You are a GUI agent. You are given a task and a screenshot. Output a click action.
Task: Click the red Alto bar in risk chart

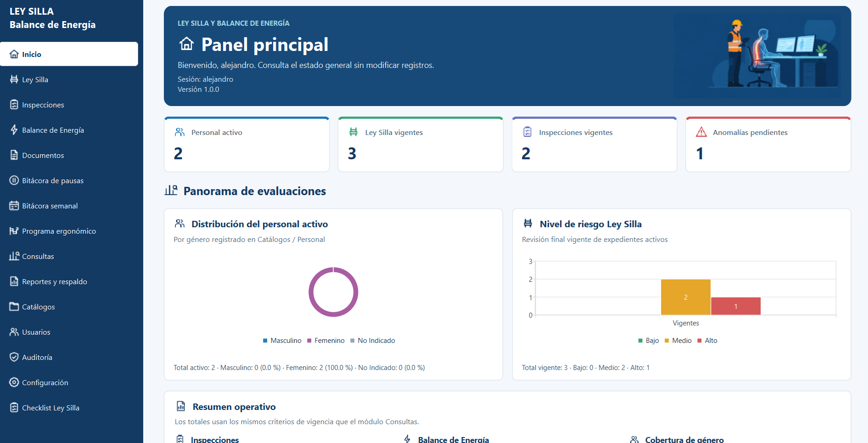pyautogui.click(x=736, y=306)
